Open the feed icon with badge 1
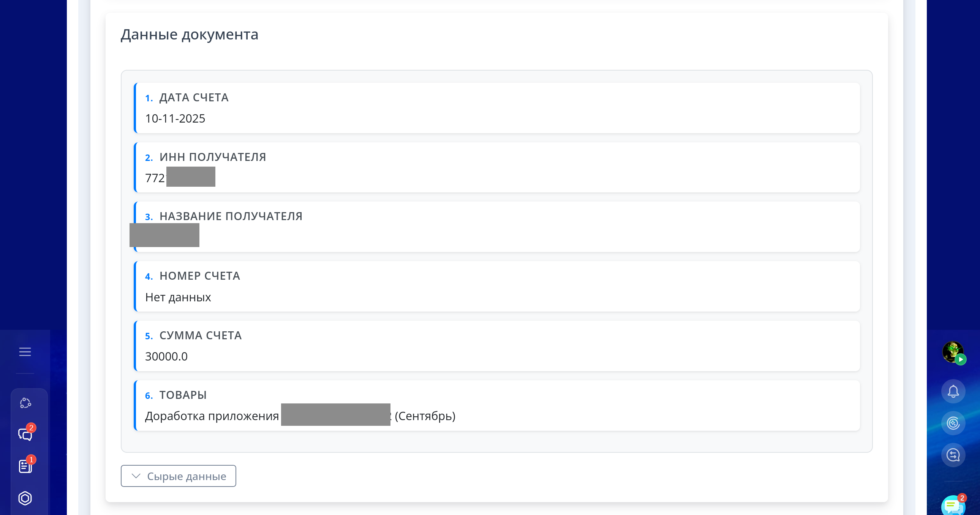 pyautogui.click(x=25, y=466)
